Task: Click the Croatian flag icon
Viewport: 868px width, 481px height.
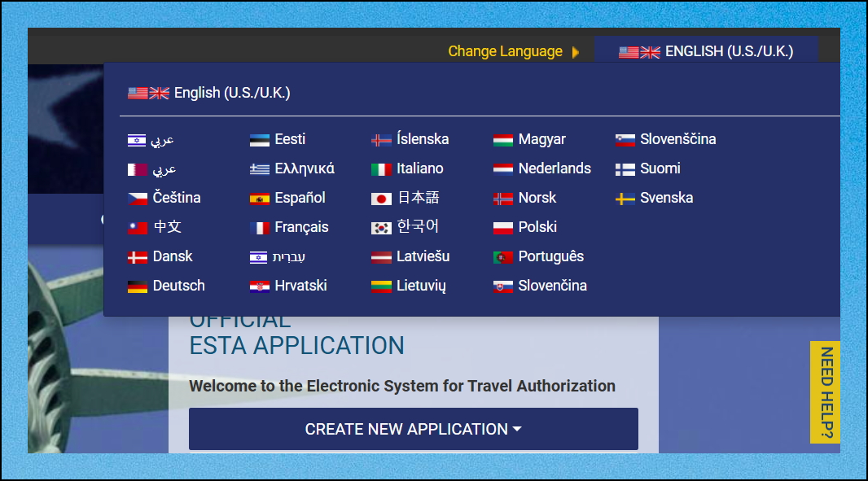Action: [x=260, y=286]
